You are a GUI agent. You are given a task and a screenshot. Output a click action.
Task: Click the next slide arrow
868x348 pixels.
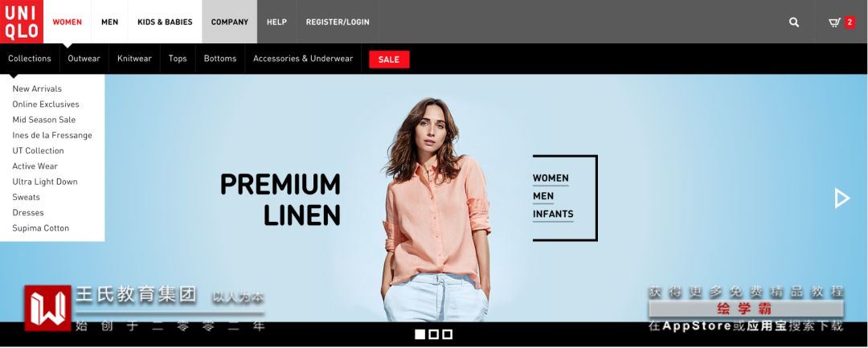[842, 198]
